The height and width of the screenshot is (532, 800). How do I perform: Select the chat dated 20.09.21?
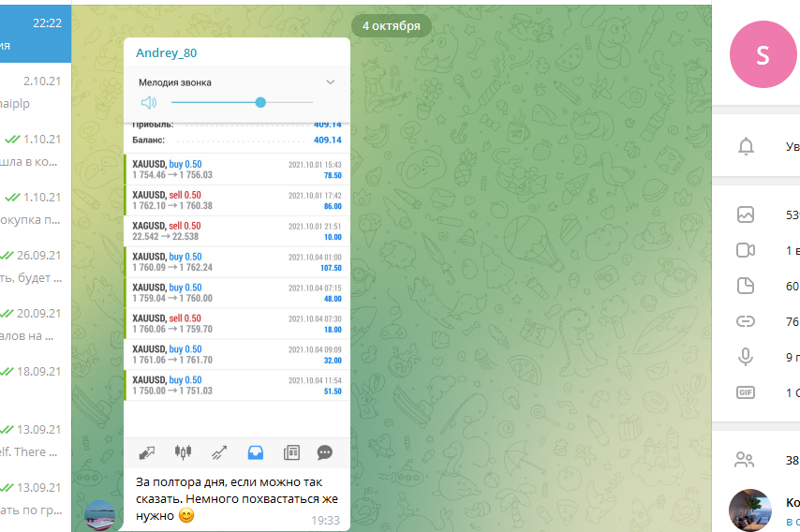click(x=36, y=324)
